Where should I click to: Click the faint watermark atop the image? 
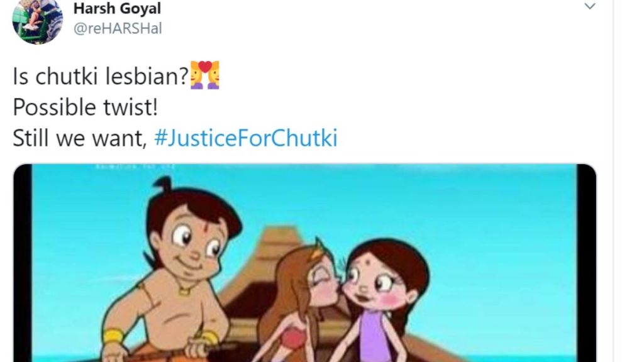point(136,167)
